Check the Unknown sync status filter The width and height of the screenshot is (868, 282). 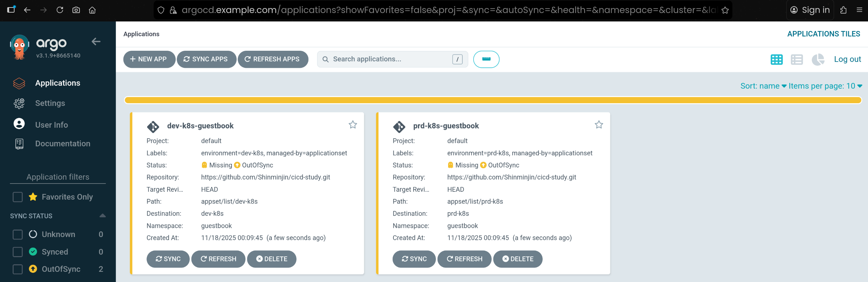click(x=18, y=234)
